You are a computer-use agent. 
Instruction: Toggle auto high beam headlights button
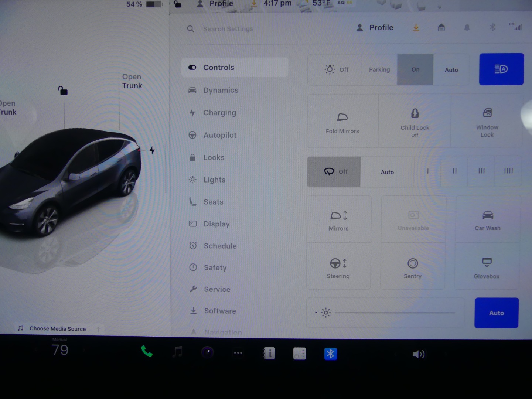(x=501, y=69)
